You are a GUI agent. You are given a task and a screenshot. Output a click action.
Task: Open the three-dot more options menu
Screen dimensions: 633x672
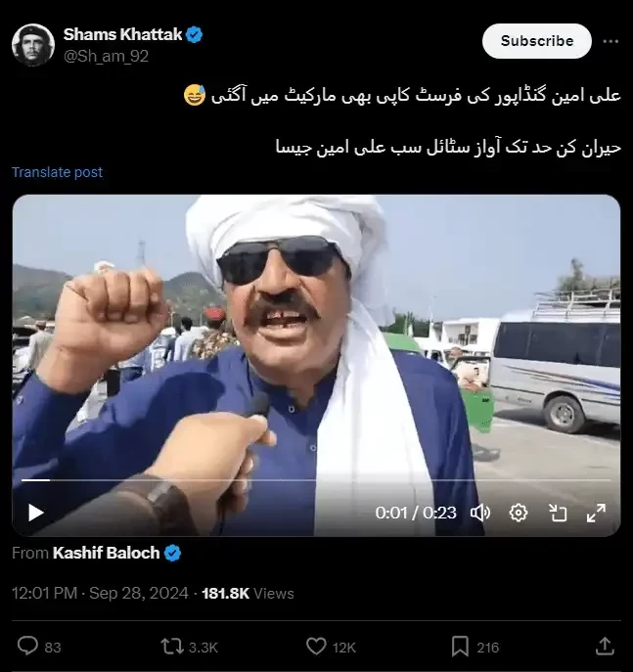610,41
